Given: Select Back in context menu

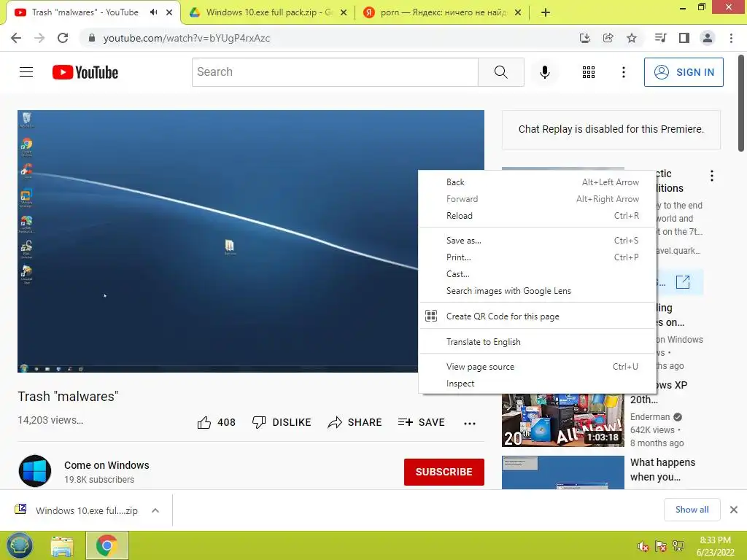Looking at the screenshot, I should point(538,182).
